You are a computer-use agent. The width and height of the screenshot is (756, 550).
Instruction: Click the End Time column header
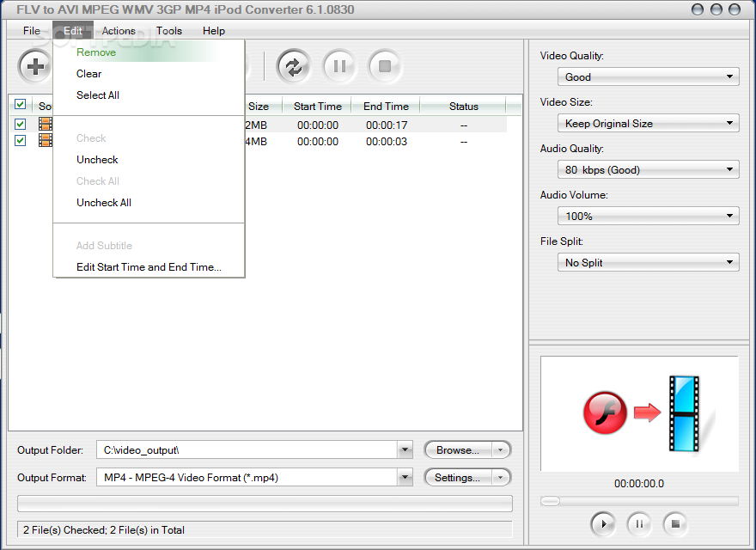(x=386, y=107)
